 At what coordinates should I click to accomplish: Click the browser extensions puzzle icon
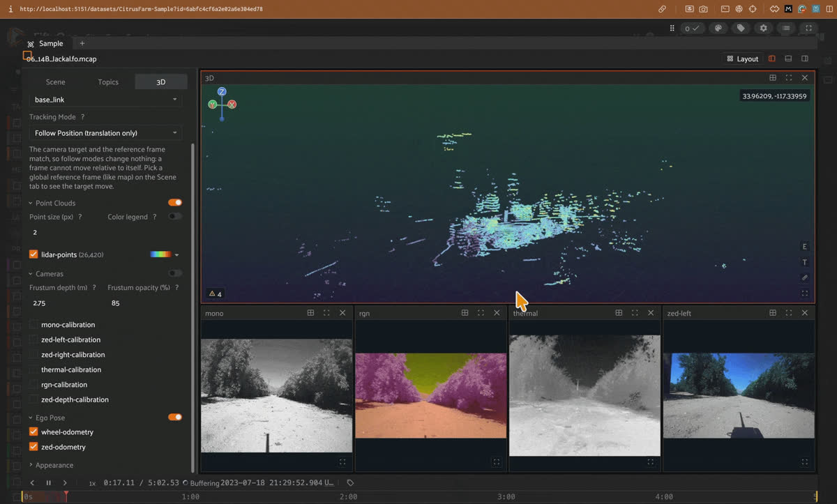pos(774,9)
